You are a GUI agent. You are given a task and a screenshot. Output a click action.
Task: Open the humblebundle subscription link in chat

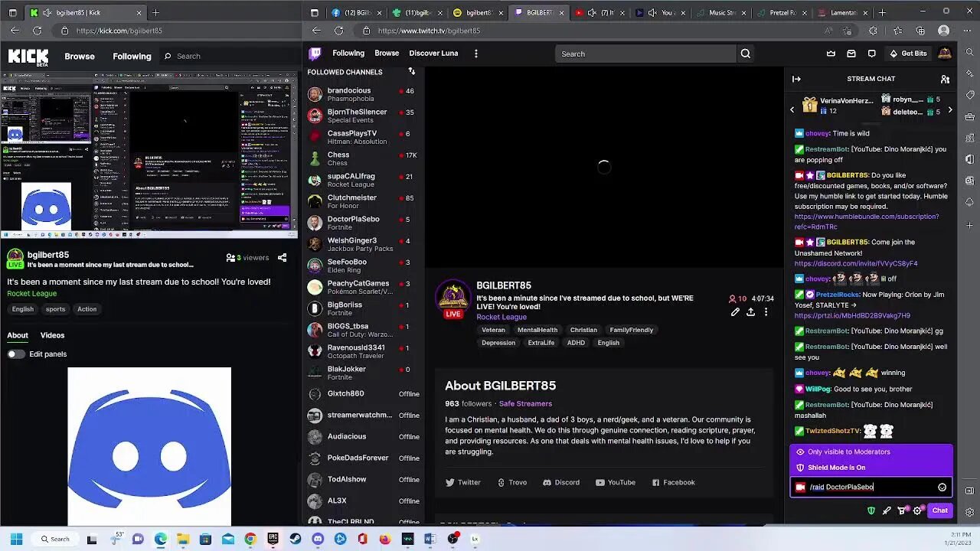[x=867, y=221]
